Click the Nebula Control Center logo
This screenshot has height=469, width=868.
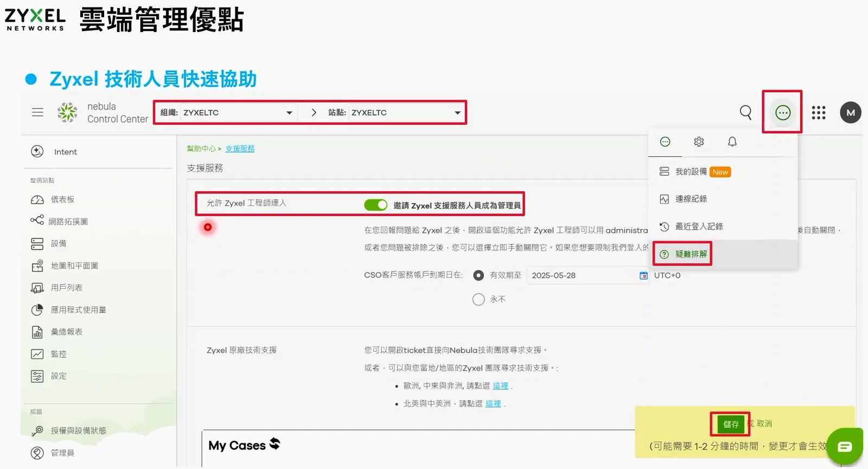point(103,112)
